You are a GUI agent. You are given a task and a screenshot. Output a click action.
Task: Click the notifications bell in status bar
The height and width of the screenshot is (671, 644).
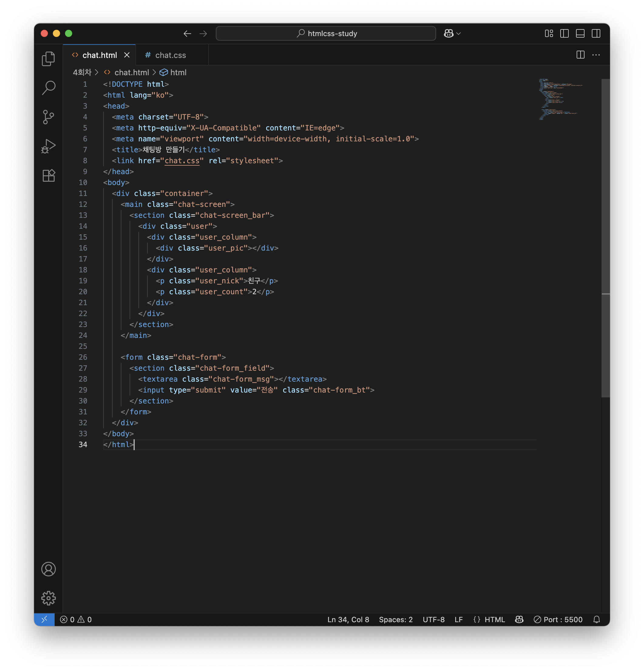[x=596, y=620]
